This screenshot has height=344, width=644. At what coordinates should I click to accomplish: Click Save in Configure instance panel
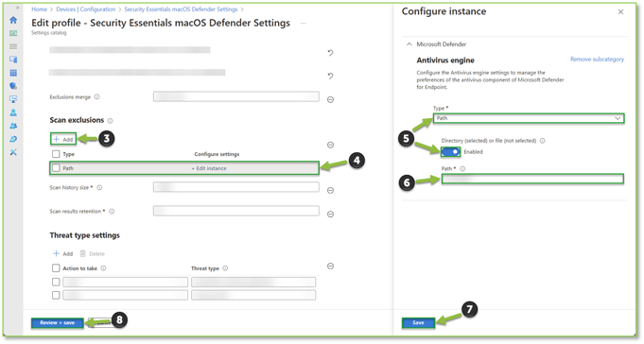[419, 322]
